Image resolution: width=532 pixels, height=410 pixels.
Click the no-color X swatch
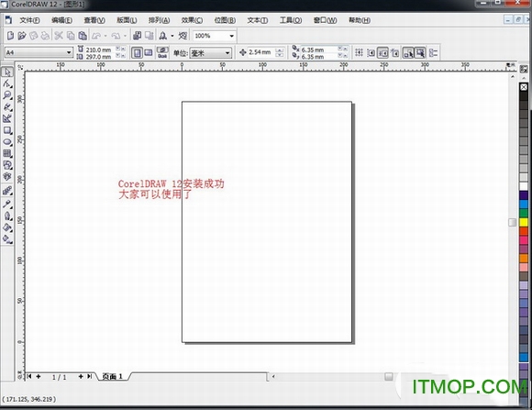tap(524, 87)
